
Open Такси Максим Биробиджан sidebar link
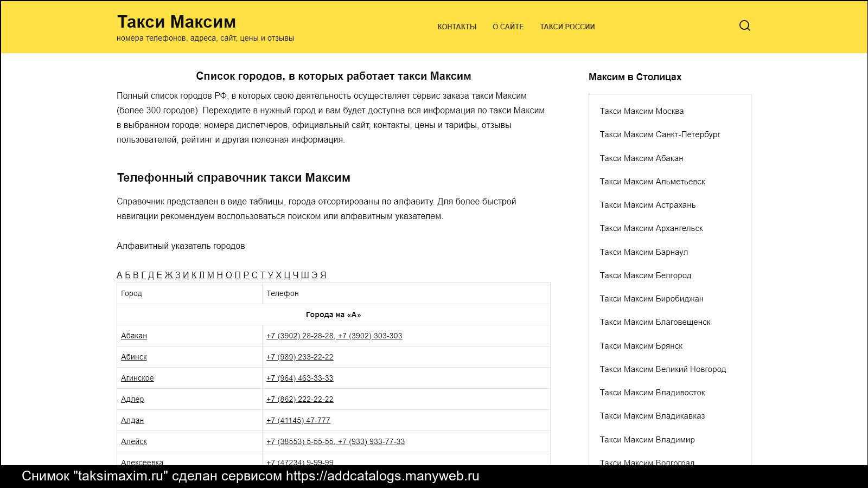point(652,299)
